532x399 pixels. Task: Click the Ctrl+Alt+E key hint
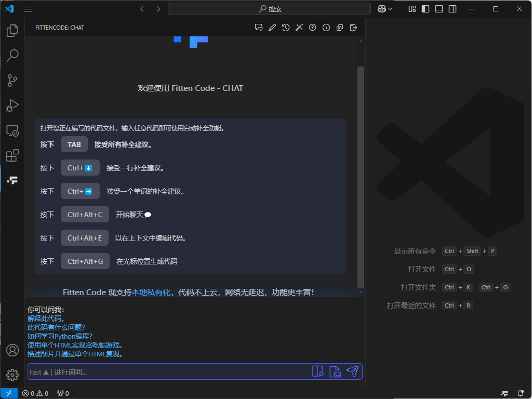85,238
